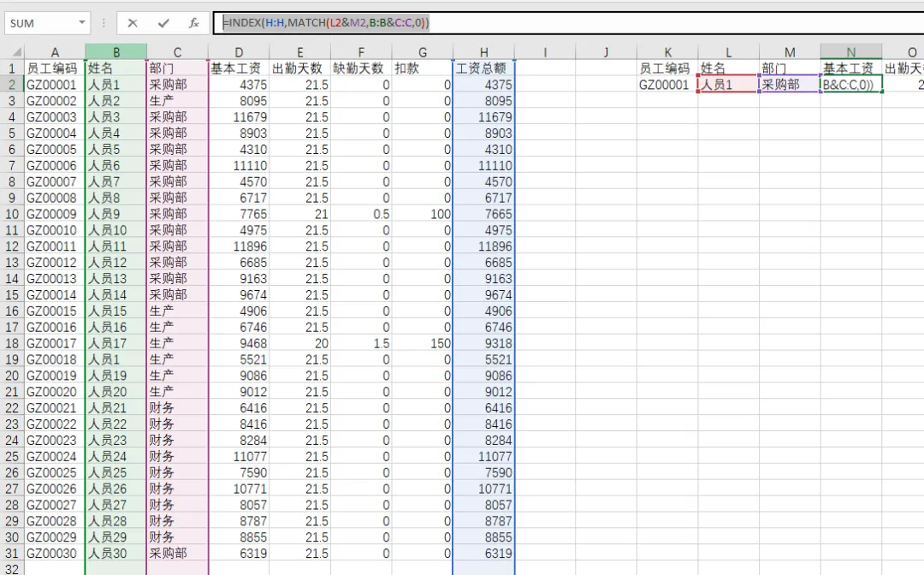Select lookup department cell 采购部 in column M

(x=791, y=85)
